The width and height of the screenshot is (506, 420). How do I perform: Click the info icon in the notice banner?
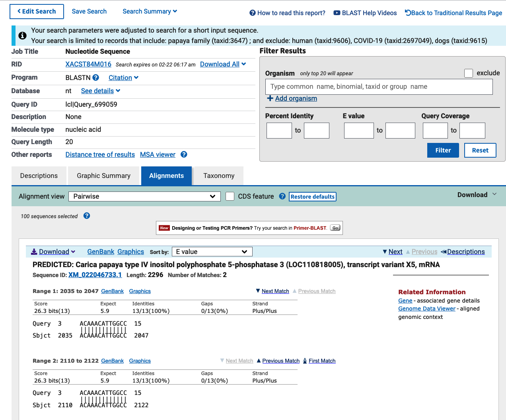coord(23,35)
